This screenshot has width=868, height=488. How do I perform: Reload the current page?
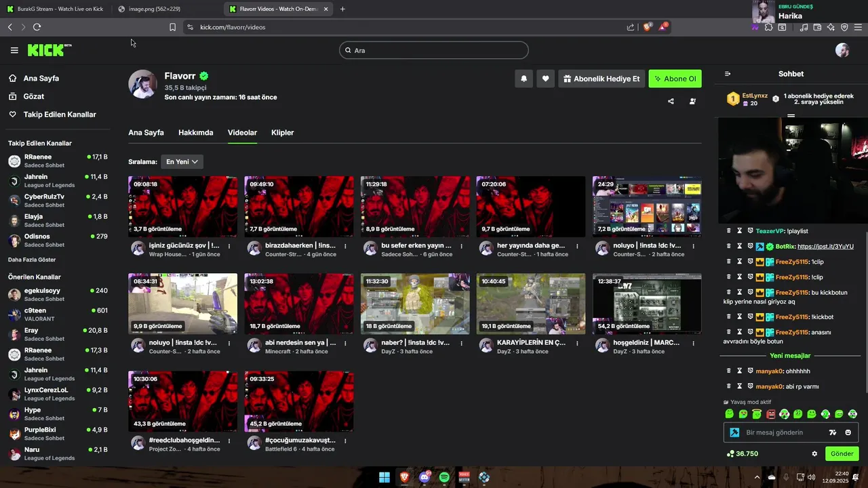(37, 27)
